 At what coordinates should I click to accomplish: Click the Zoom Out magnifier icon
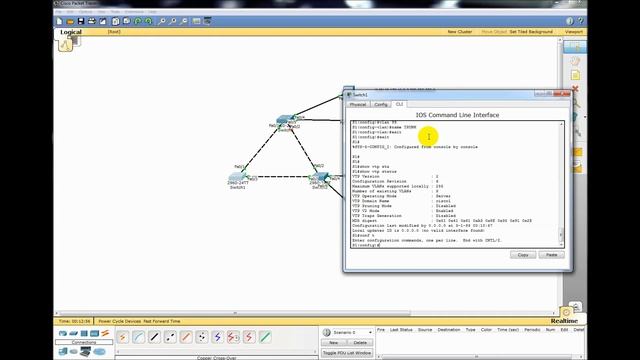tap(184, 21)
